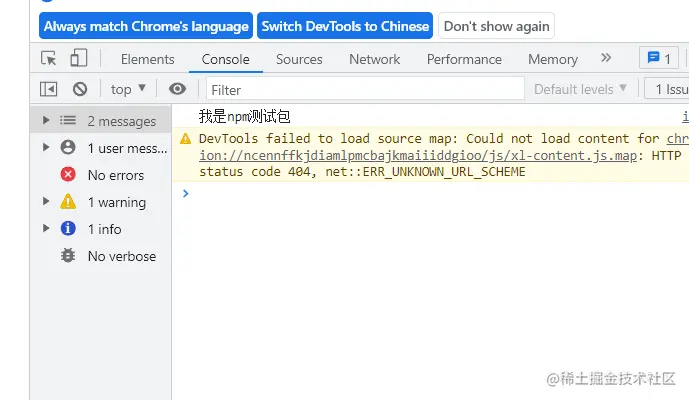
Task: Activate the inspect element picker icon
Action: pos(48,58)
